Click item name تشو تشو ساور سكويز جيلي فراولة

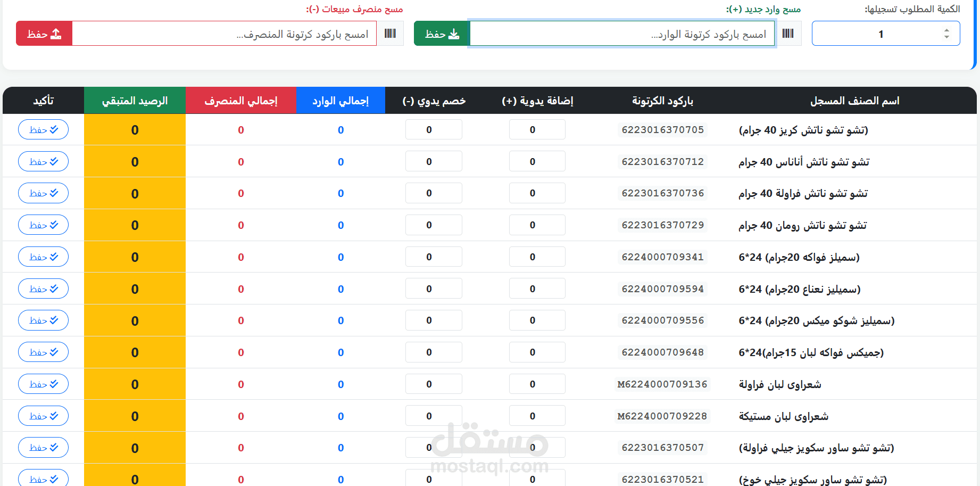pyautogui.click(x=817, y=448)
